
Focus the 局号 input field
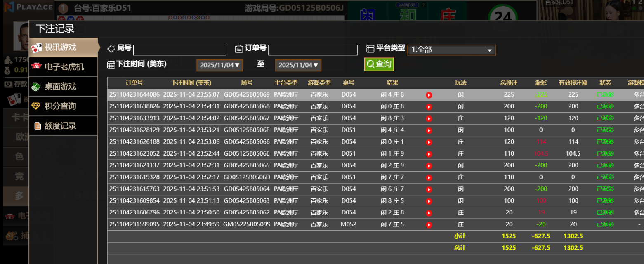tap(179, 50)
